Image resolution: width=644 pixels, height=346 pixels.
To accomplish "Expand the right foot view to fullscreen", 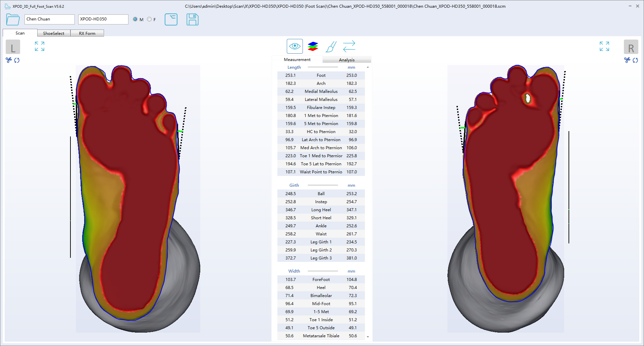I will coord(604,46).
